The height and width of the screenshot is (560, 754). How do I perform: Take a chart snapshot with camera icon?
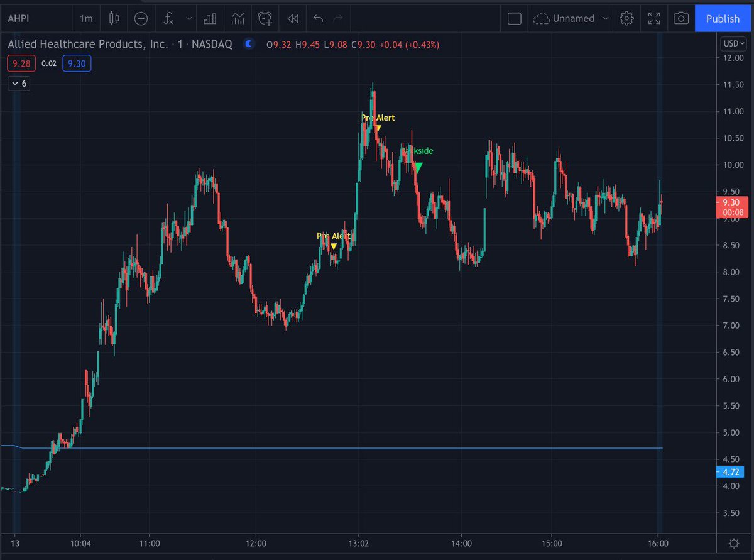tap(680, 18)
